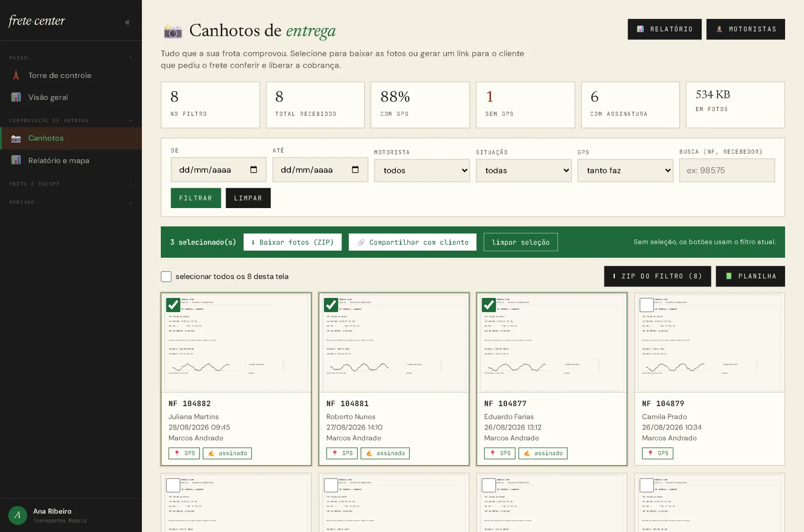
Task: Open the Situação dropdown
Action: pos(524,170)
